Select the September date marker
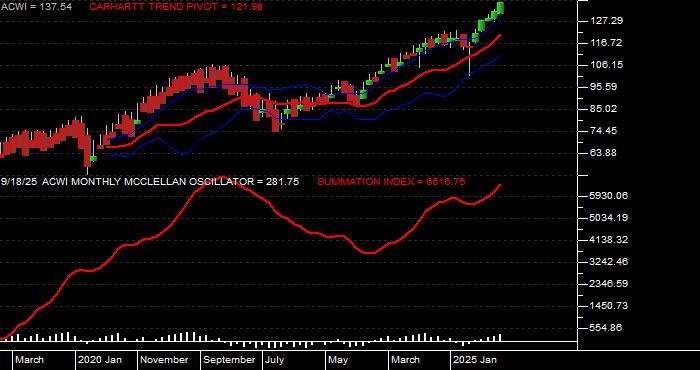 point(229,360)
